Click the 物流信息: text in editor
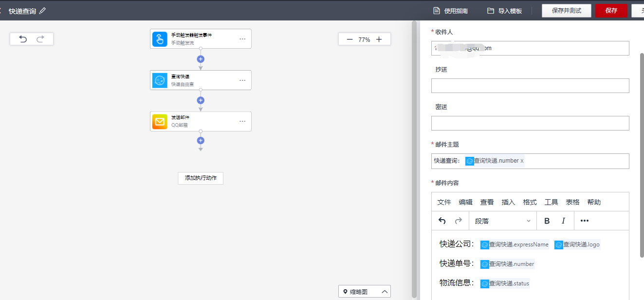The width and height of the screenshot is (644, 300). pyautogui.click(x=457, y=283)
